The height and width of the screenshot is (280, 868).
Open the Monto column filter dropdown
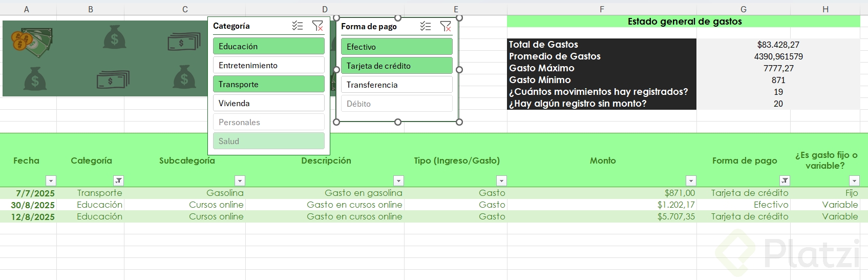tap(691, 181)
